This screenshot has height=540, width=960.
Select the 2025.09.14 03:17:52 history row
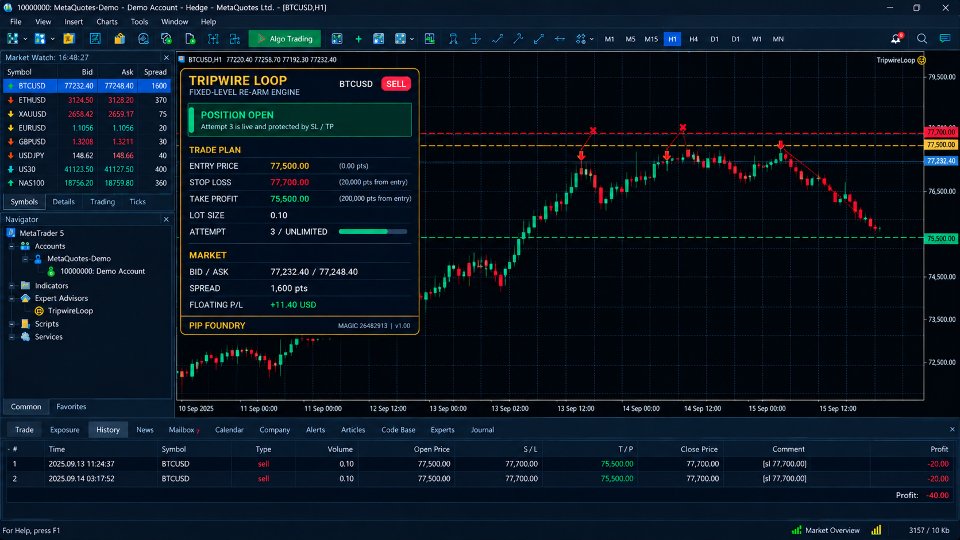[x=479, y=478]
